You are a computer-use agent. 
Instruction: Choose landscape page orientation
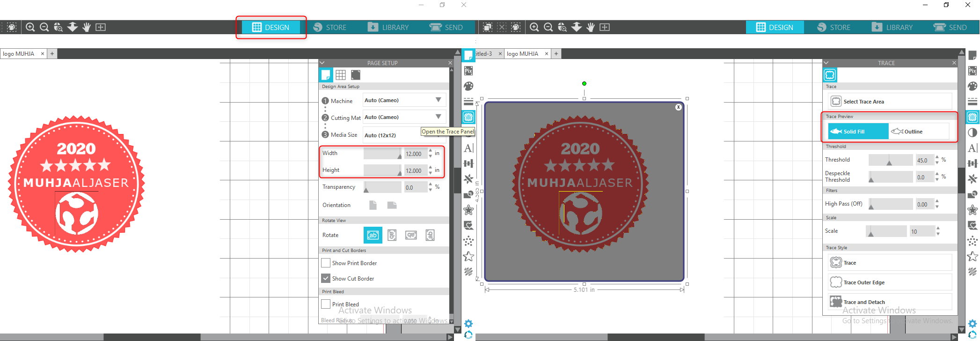392,205
